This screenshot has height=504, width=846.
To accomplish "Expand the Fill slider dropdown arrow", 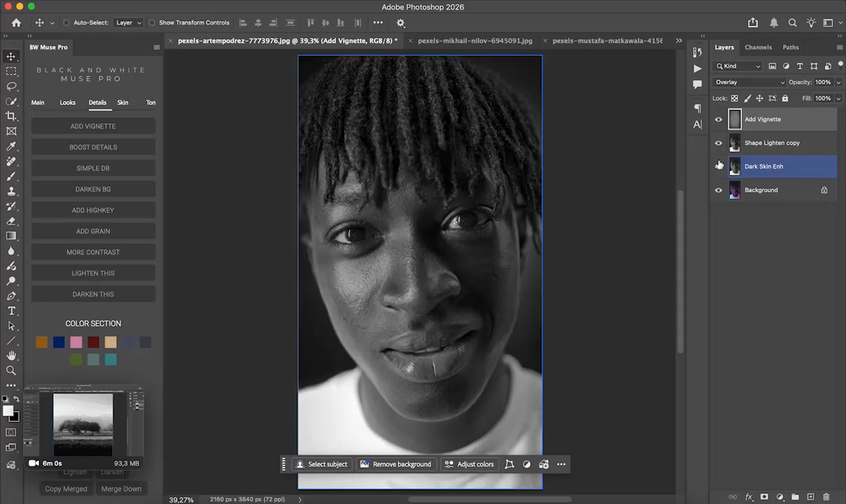I will pyautogui.click(x=838, y=99).
